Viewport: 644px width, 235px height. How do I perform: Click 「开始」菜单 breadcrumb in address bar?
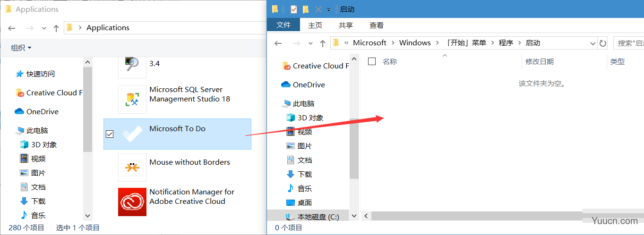466,43
